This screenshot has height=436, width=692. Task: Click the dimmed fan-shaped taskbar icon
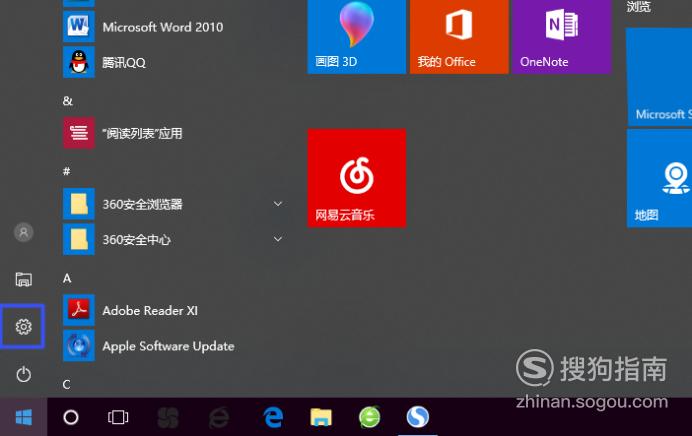point(168,417)
